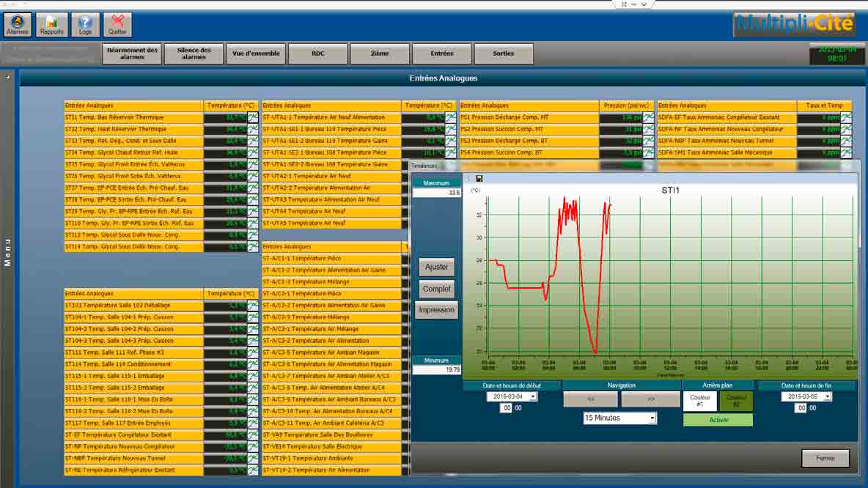
Task: Open trend icon for SDFA-EF Congélateur Existant
Action: click(846, 117)
